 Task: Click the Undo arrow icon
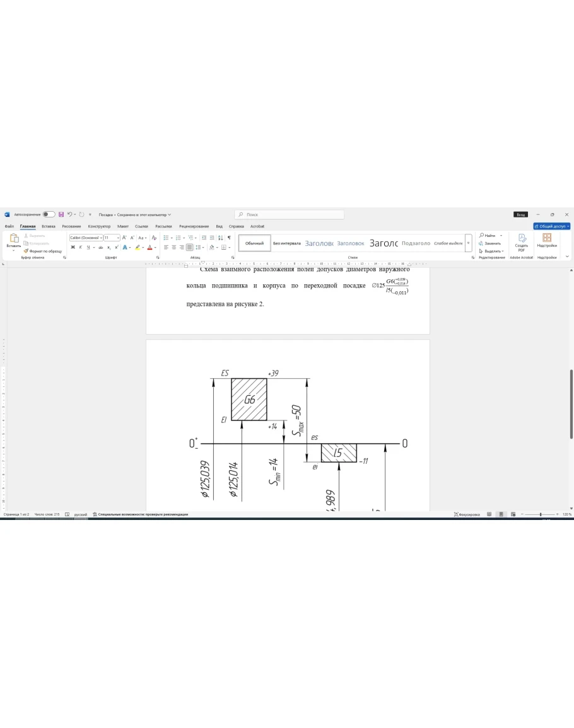69,214
